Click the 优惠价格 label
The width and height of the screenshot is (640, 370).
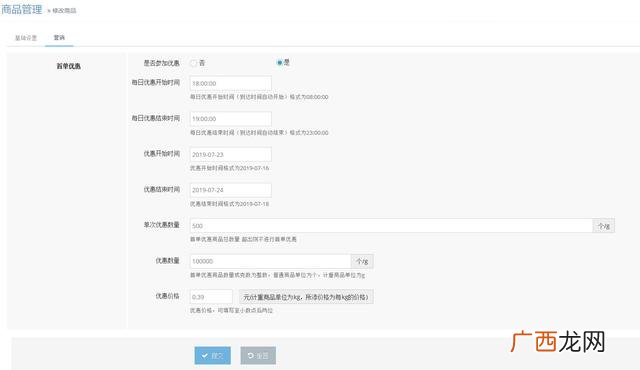pyautogui.click(x=167, y=296)
